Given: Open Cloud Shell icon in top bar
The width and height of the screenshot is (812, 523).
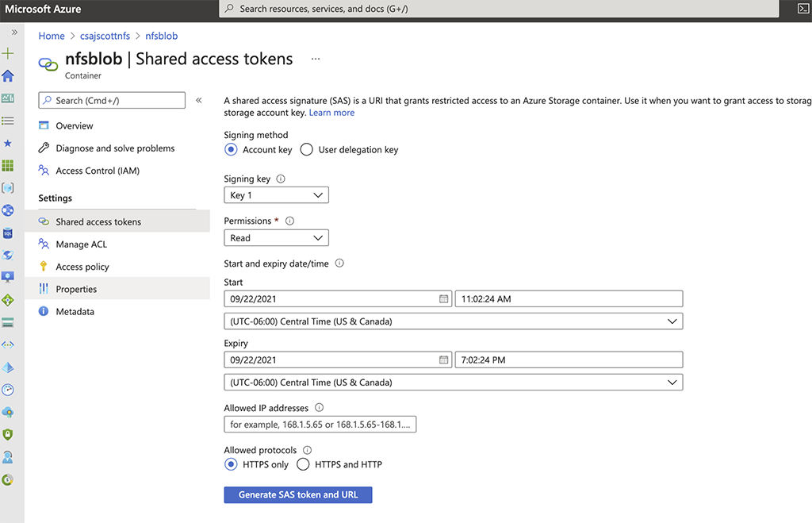Looking at the screenshot, I should click(x=803, y=9).
